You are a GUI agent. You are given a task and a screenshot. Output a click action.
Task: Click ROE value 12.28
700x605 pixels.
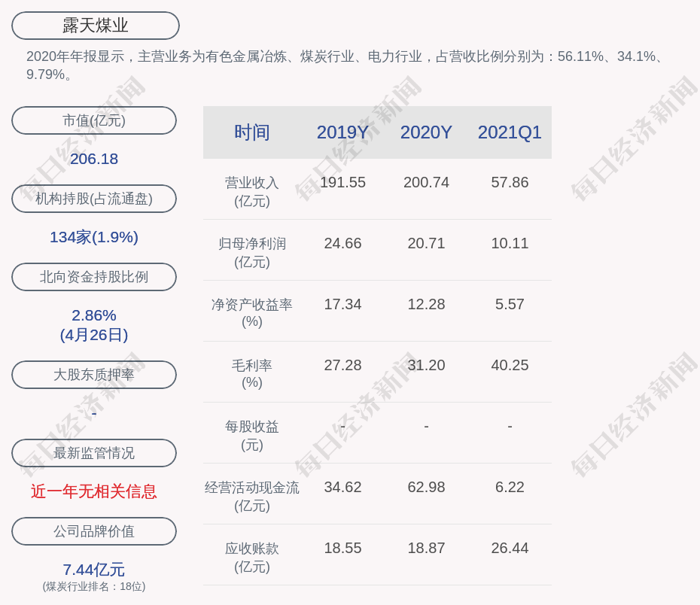coord(426,304)
